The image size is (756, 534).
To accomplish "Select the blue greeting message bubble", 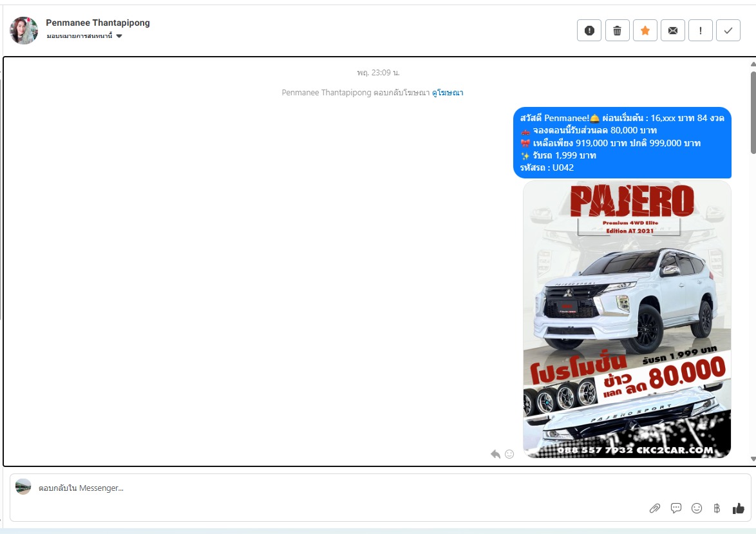I will [622, 143].
